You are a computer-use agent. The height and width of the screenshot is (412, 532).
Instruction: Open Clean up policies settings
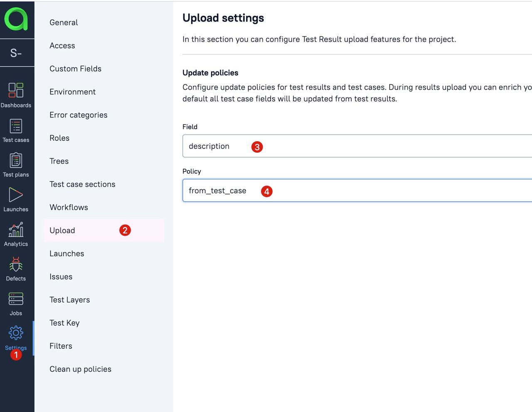80,369
